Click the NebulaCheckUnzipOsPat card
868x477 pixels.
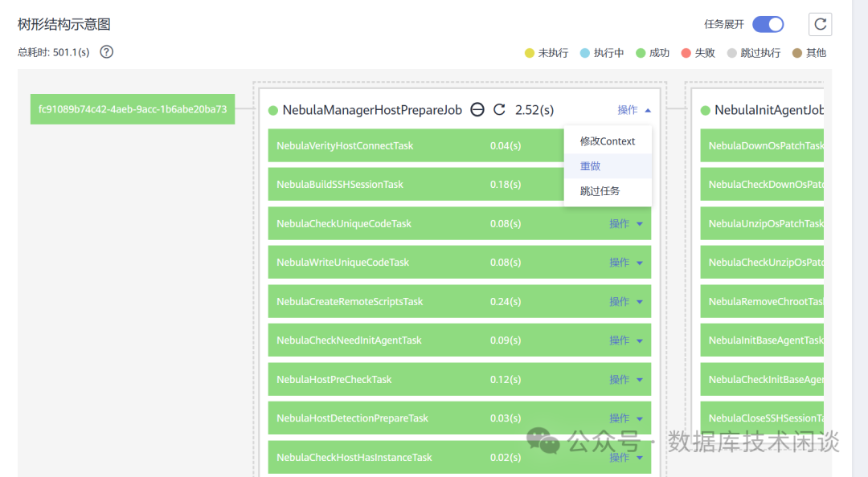762,263
